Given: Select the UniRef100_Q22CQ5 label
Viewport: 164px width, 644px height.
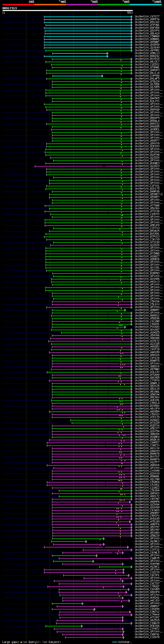Looking at the screenshot, I should coord(147,344).
